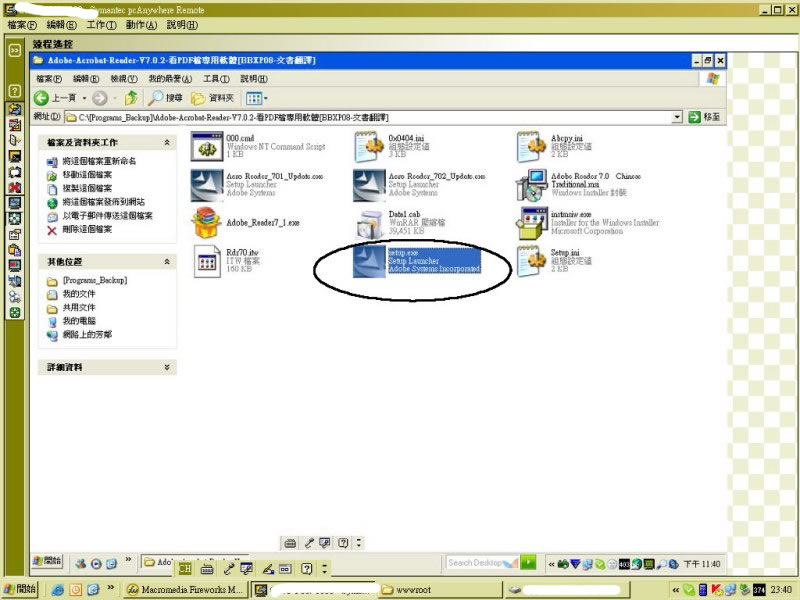Click the Adobe Reader 7.0 msi package icon
800x600 pixels.
coord(532,185)
